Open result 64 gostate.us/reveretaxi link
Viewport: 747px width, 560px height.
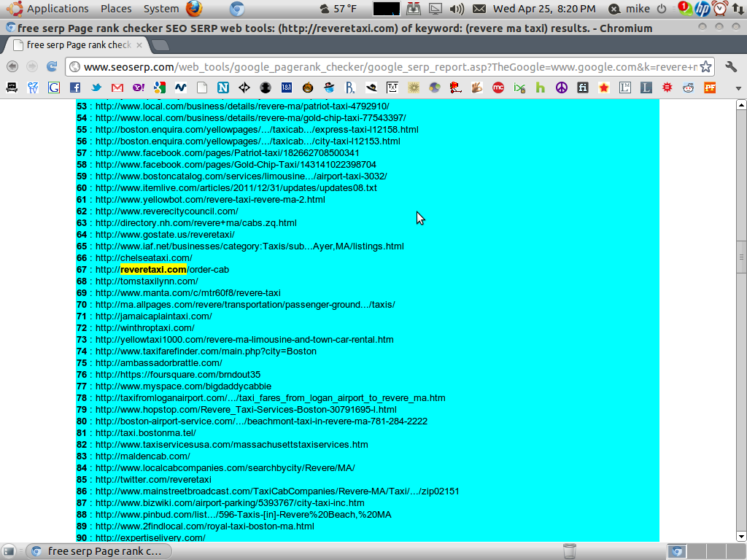click(x=165, y=235)
